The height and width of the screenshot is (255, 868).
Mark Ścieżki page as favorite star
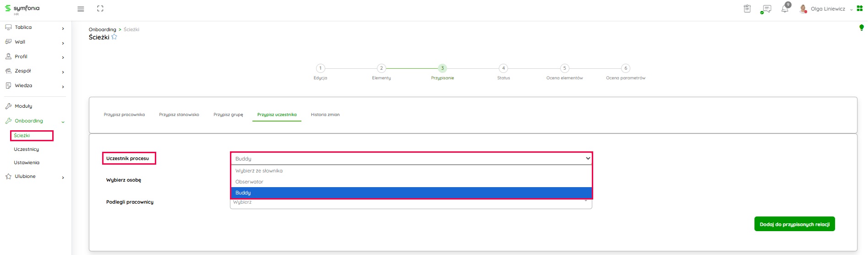click(115, 37)
